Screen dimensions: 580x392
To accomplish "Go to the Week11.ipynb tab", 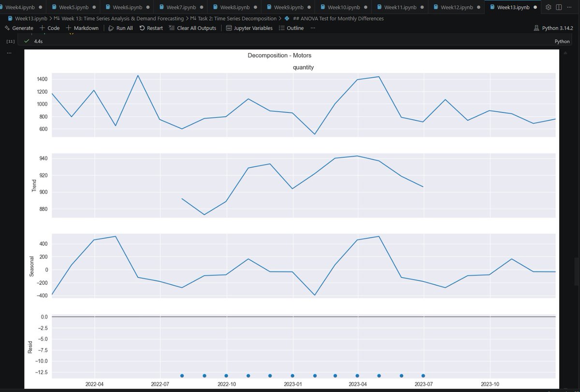I will tap(401, 7).
